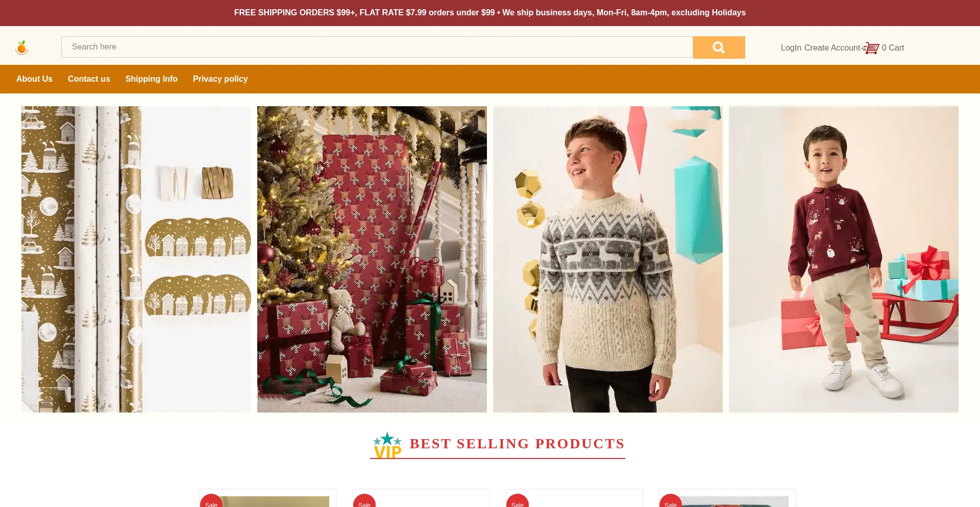
Task: Open the toddler in burgundy sweater banner
Action: (844, 259)
